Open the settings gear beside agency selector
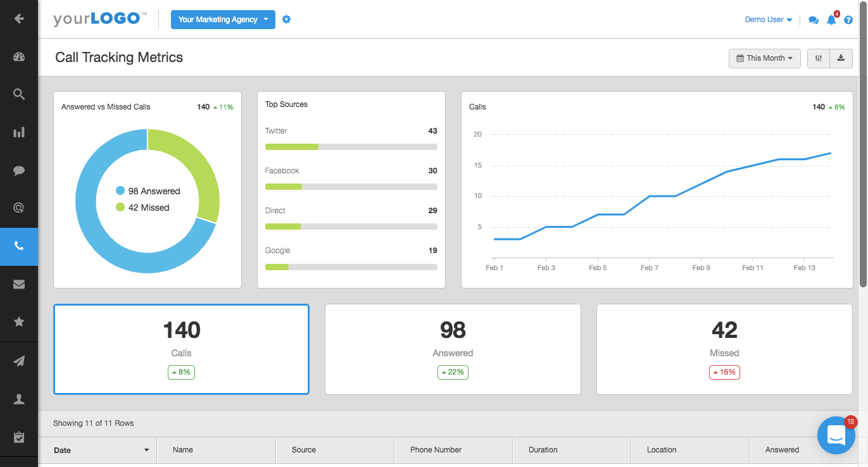This screenshot has height=467, width=868. 286,20
